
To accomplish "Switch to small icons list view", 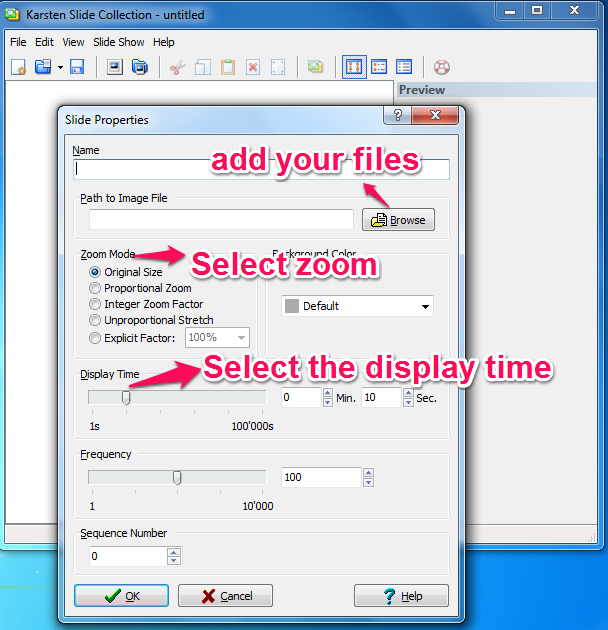I will 379,67.
